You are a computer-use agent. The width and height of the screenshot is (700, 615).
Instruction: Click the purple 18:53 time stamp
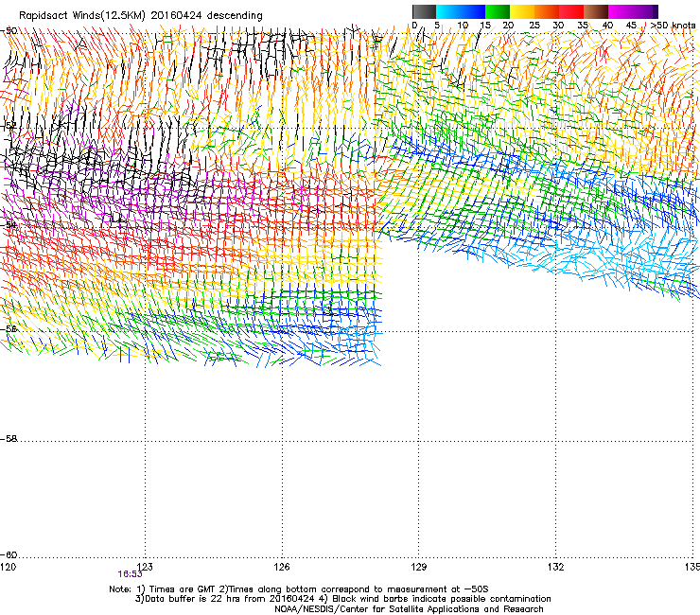130,574
